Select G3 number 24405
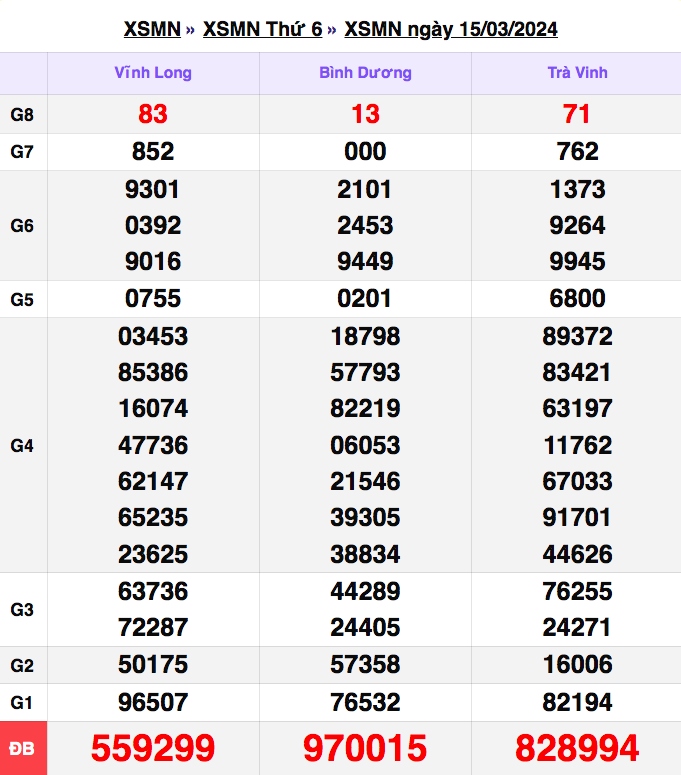The image size is (681, 775). (365, 628)
